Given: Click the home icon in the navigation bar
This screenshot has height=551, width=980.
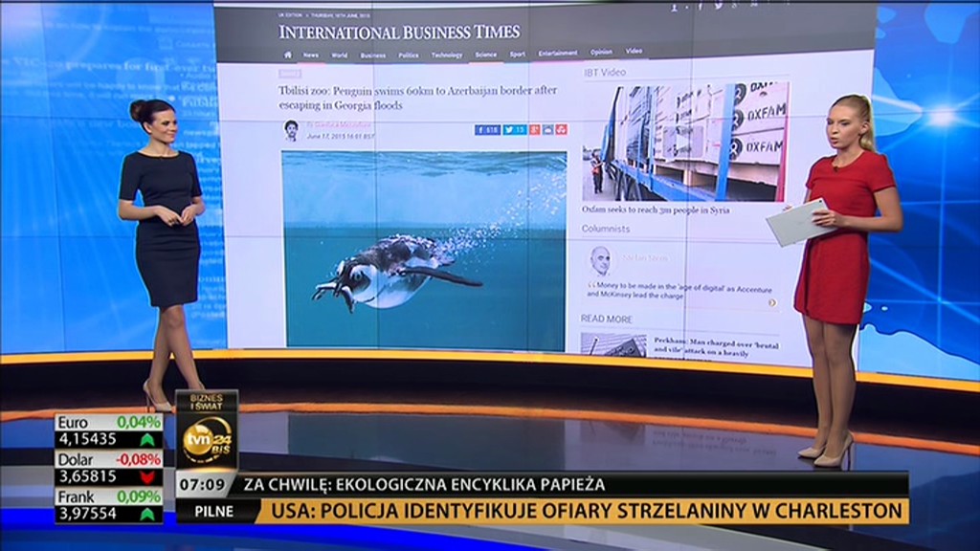Looking at the screenshot, I should pyautogui.click(x=288, y=55).
